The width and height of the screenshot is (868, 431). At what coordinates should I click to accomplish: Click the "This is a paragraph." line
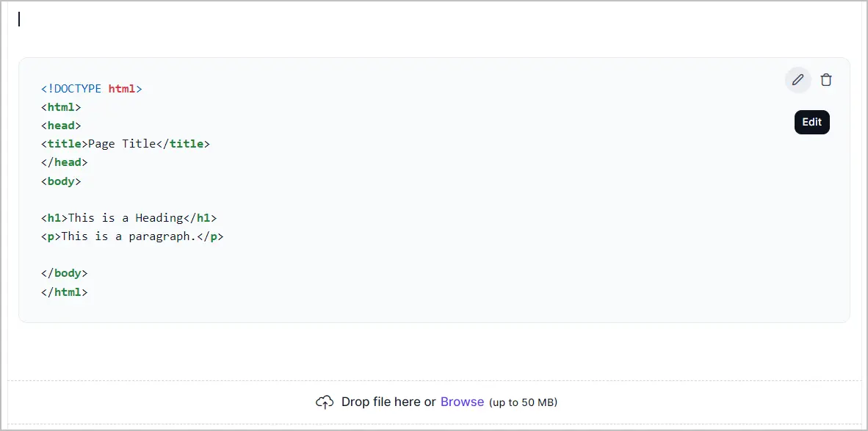[132, 236]
